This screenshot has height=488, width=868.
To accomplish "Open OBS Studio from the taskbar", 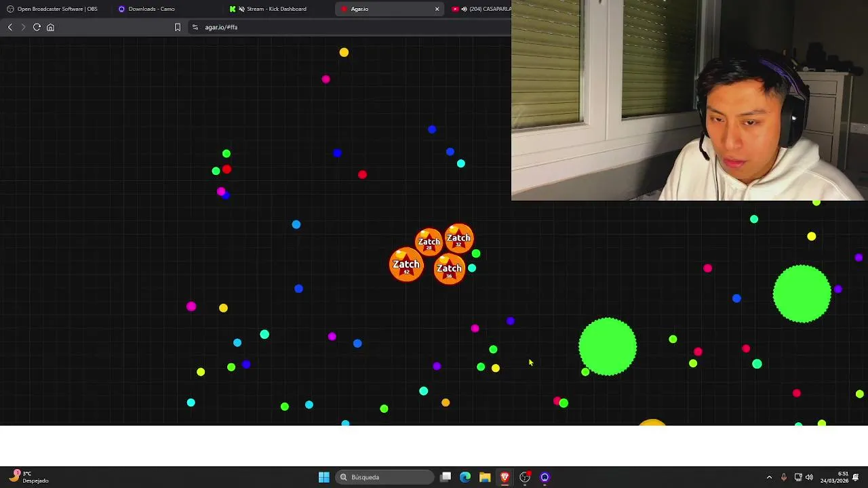I will (525, 477).
